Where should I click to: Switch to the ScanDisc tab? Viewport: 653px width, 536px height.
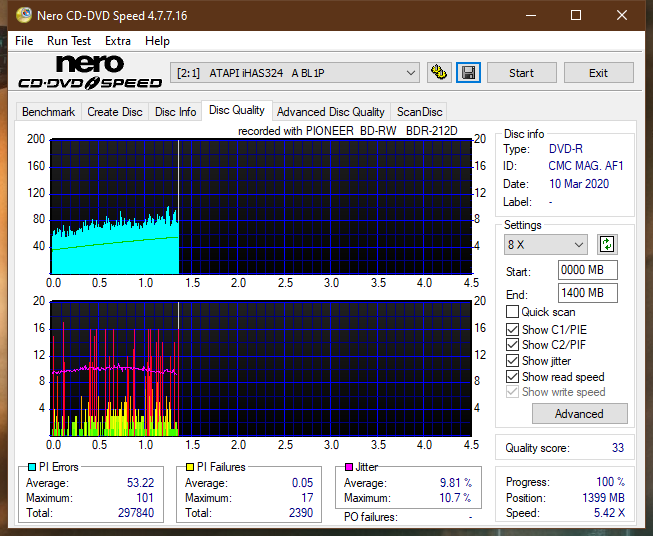[419, 112]
